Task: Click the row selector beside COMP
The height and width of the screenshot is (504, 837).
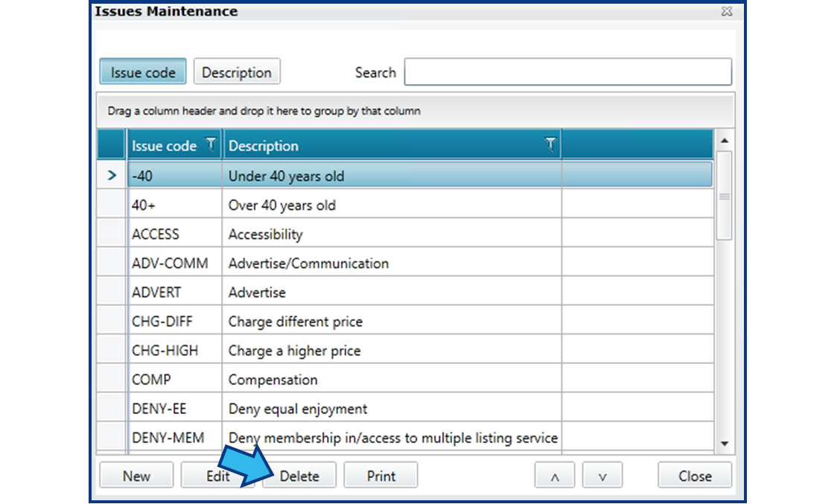Action: [x=112, y=380]
